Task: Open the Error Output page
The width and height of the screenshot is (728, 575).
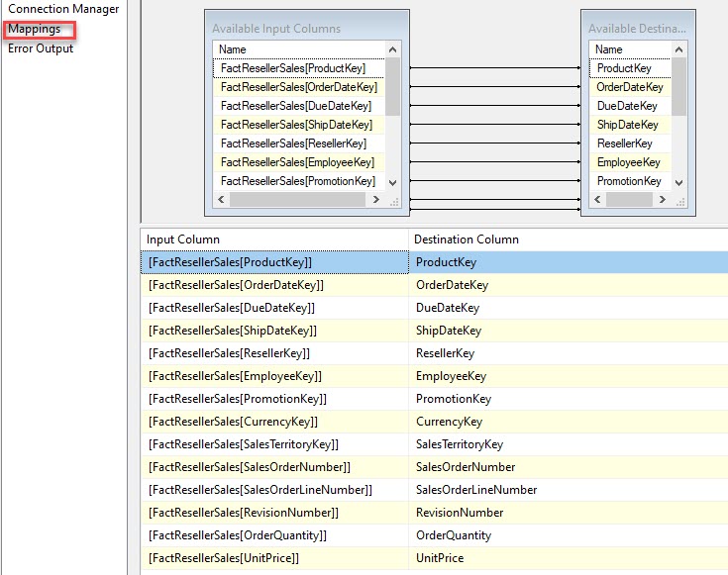Action: coord(41,48)
